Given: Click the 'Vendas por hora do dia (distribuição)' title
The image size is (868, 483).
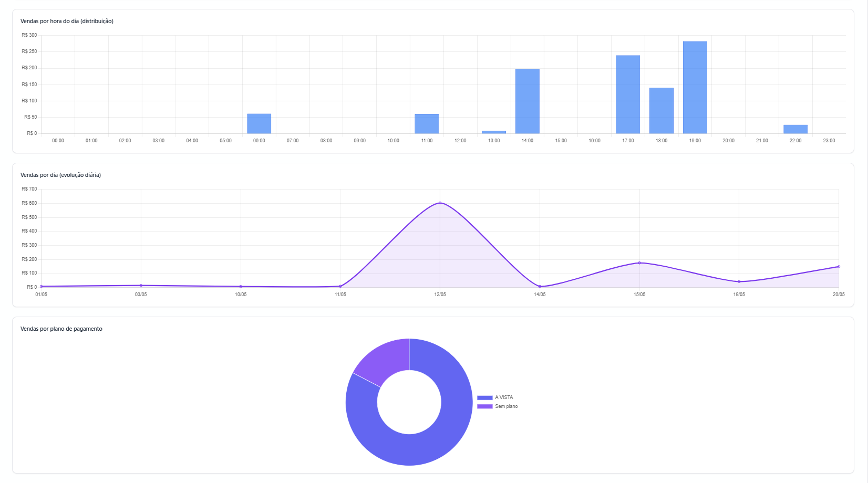Looking at the screenshot, I should point(67,21).
